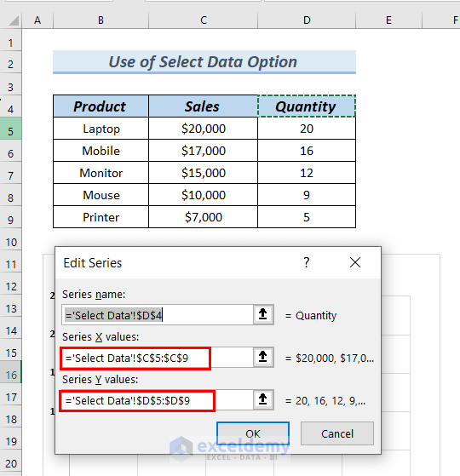The width and height of the screenshot is (460, 476).
Task: Click inside the Series name input field
Action: pyautogui.click(x=158, y=315)
